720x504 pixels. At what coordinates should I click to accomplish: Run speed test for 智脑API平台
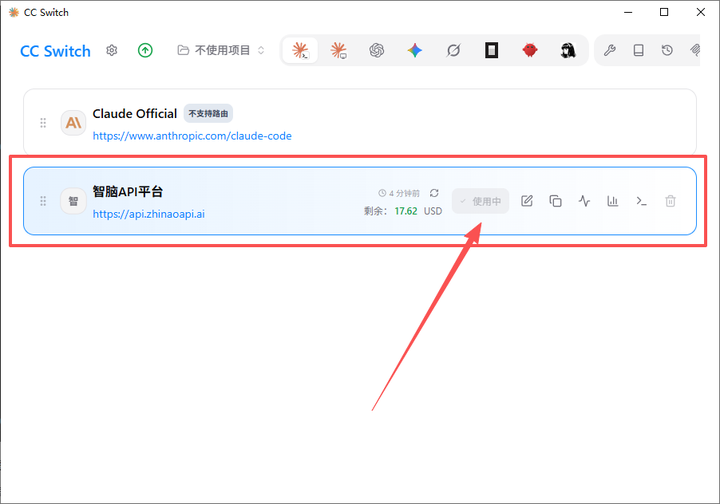[x=584, y=201]
